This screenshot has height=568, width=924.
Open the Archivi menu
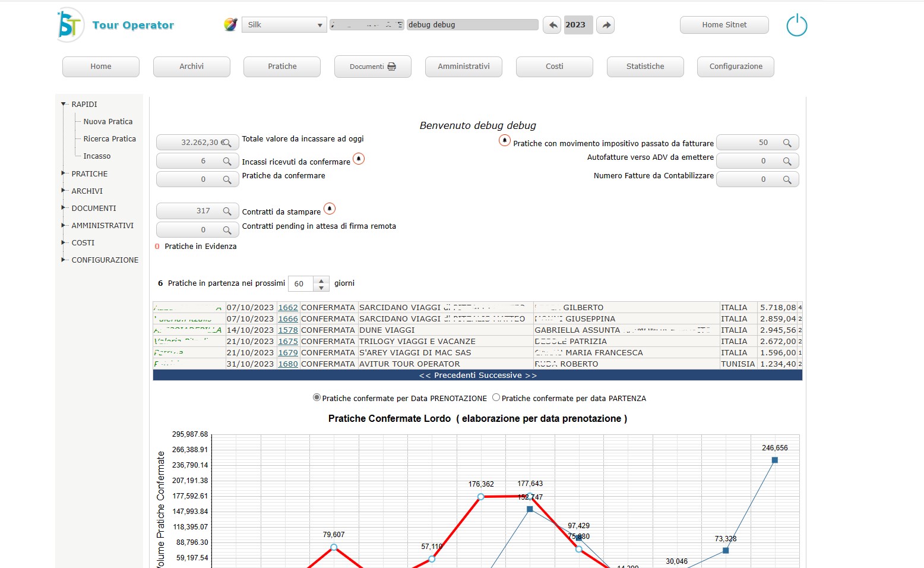(x=192, y=67)
